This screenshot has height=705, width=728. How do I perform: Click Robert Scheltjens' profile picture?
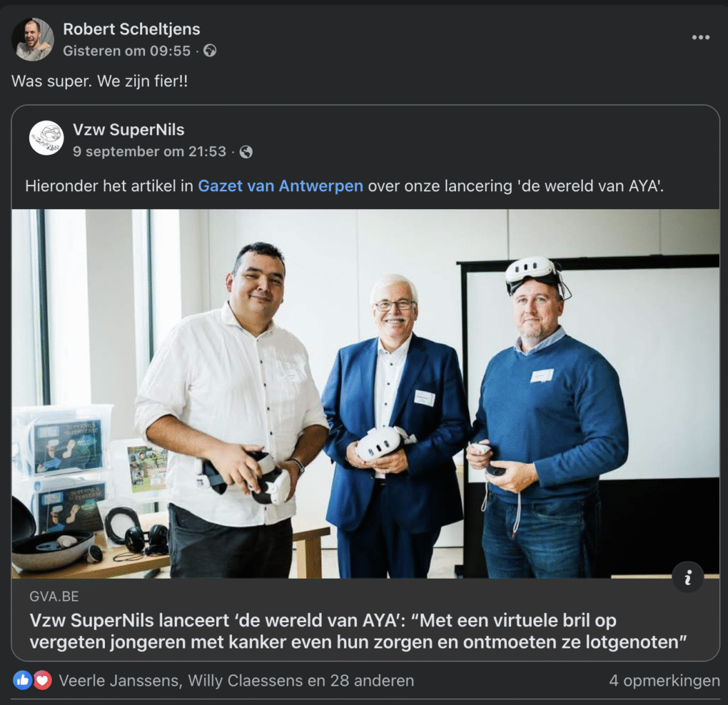click(x=32, y=39)
